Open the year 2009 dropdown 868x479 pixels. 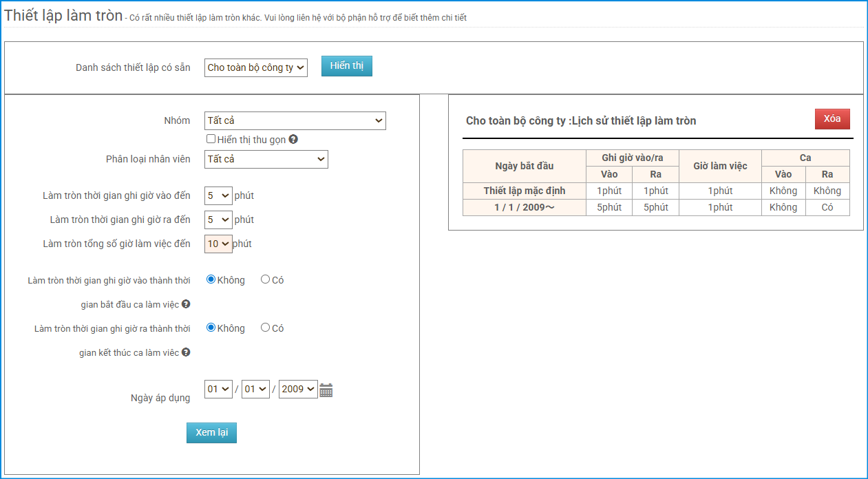(x=298, y=389)
